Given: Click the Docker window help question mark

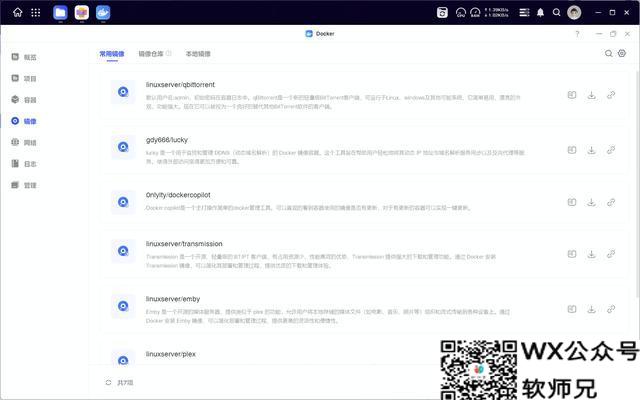Looking at the screenshot, I should (577, 34).
